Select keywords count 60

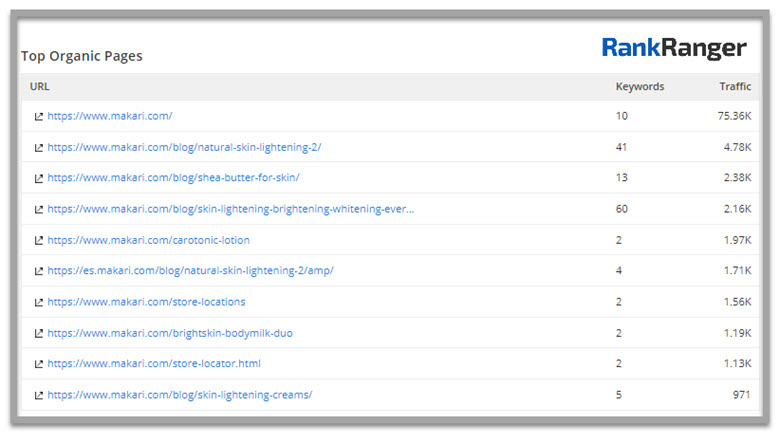click(x=622, y=209)
